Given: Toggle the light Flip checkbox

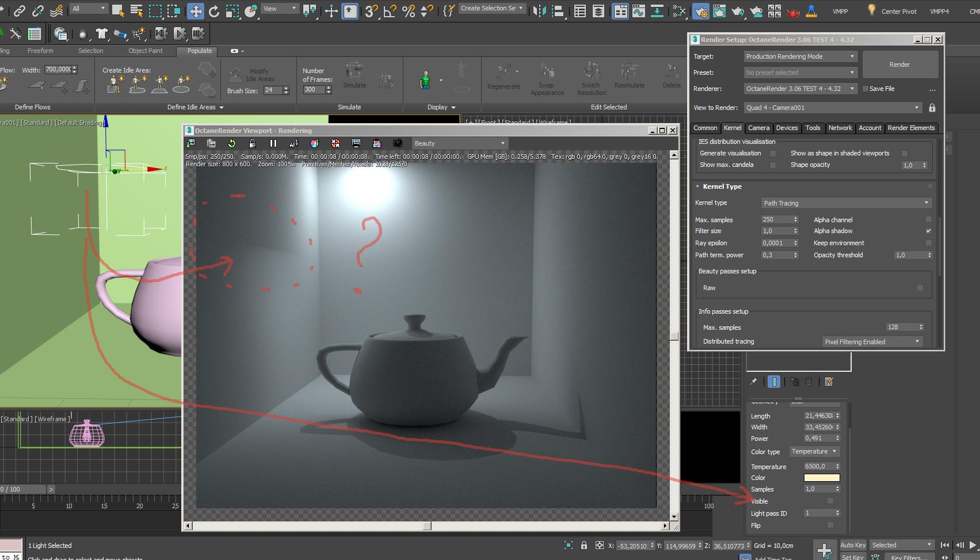Looking at the screenshot, I should 830,525.
